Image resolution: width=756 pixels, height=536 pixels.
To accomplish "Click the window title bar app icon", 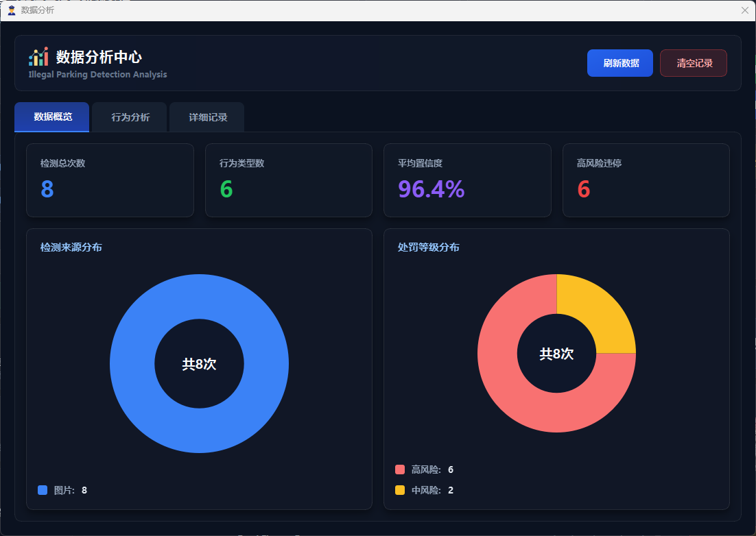I will [11, 10].
